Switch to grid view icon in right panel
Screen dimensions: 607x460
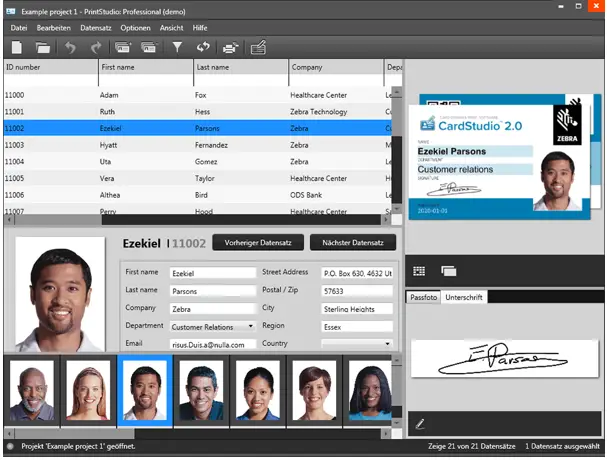[x=419, y=271]
